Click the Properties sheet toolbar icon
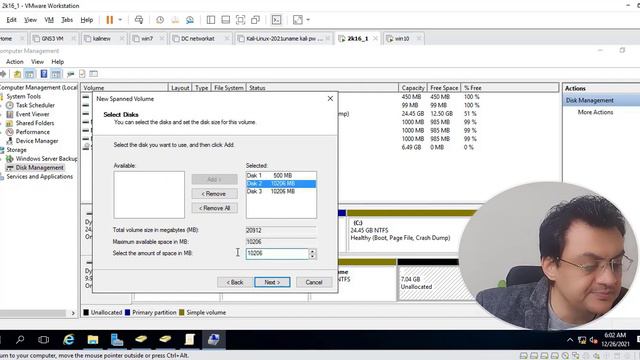The image size is (640, 360). [82, 74]
